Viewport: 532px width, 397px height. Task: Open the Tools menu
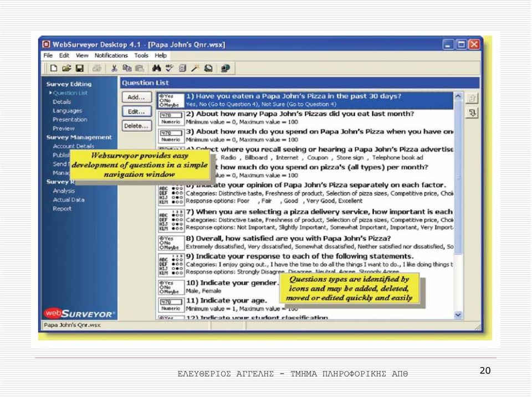click(141, 55)
